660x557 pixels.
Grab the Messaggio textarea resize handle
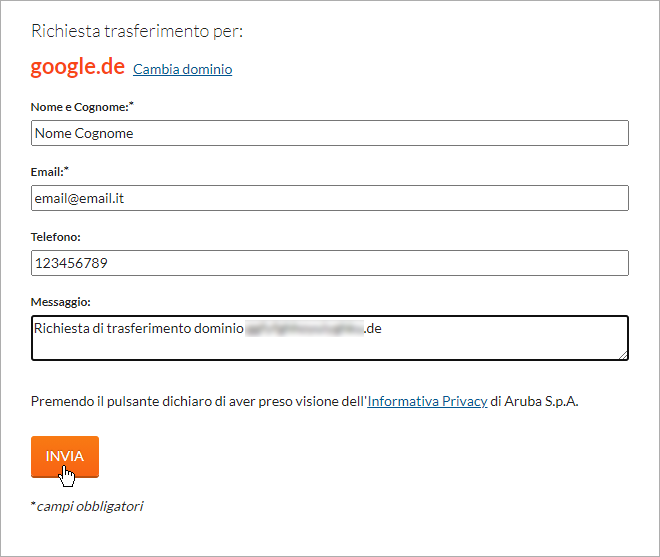coord(623,355)
